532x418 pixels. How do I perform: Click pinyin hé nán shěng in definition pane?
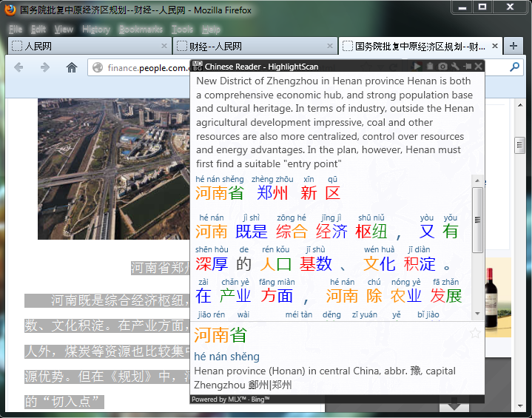[226, 357]
